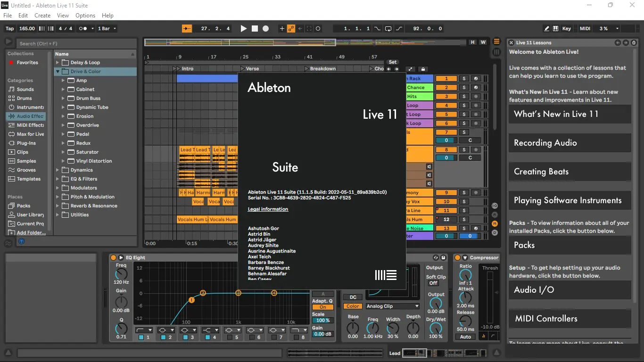Open the View menu
The height and width of the screenshot is (362, 644).
pos(63,16)
